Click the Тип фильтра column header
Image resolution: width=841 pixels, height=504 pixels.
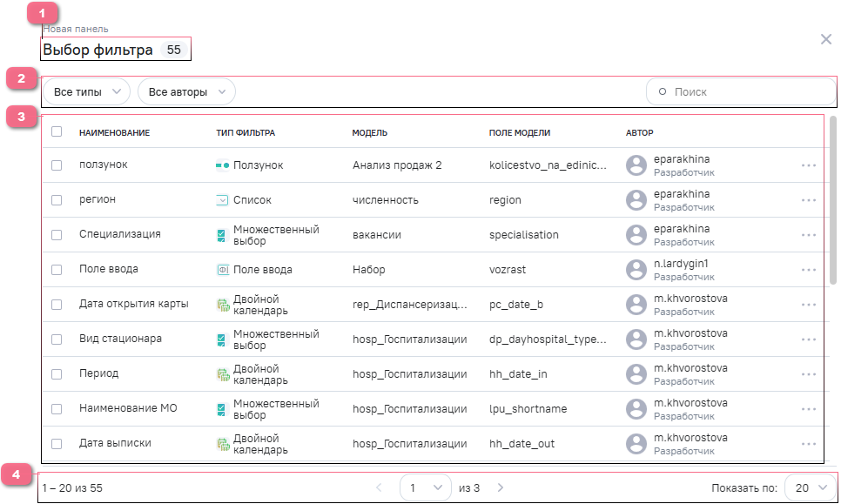pos(246,133)
